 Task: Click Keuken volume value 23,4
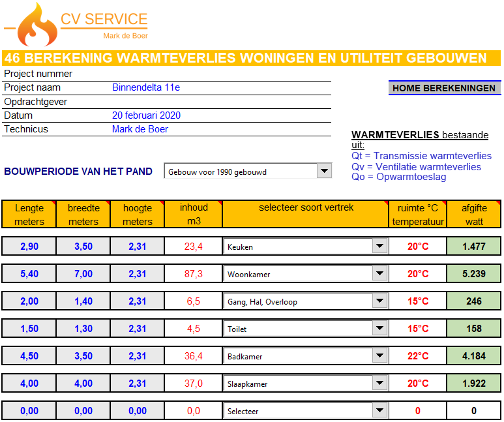coord(193,247)
